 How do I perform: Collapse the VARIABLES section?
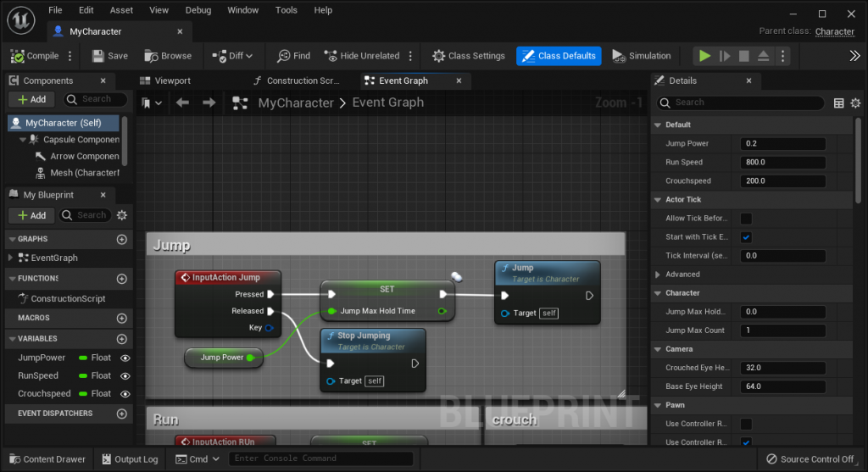coord(12,339)
